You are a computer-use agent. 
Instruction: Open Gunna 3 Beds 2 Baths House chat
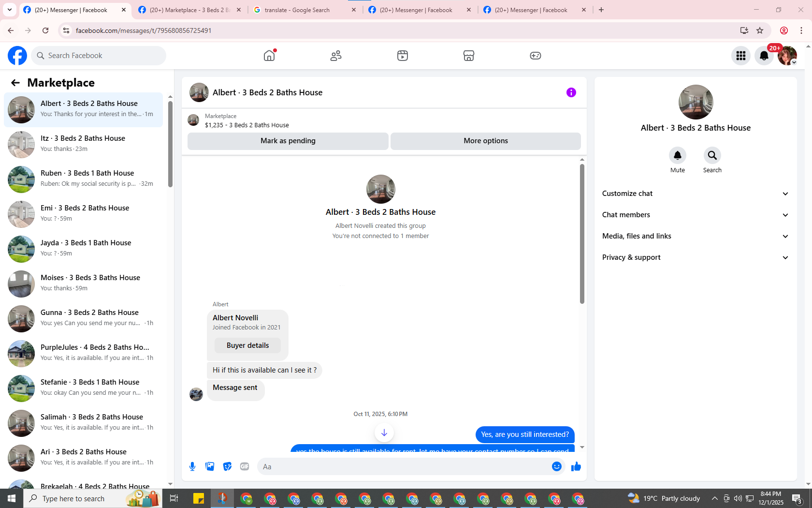(83, 319)
